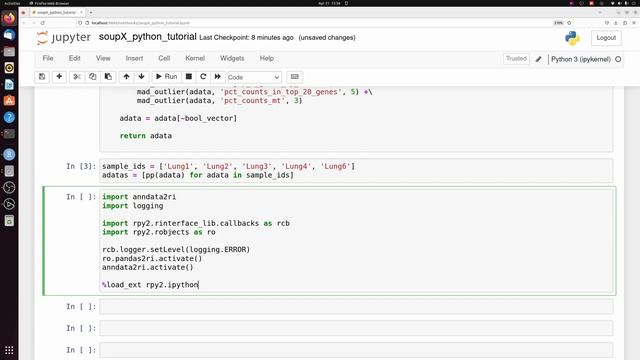
Task: Open the File menu
Action: [x=48, y=58]
